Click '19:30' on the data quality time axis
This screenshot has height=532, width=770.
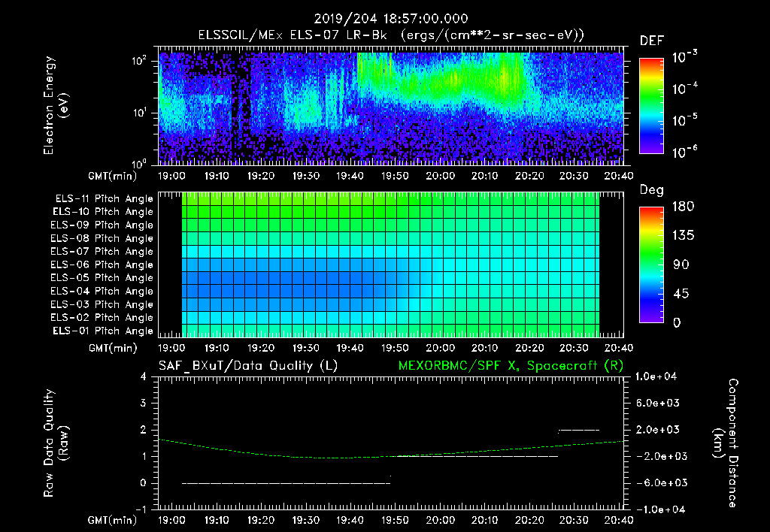click(306, 520)
